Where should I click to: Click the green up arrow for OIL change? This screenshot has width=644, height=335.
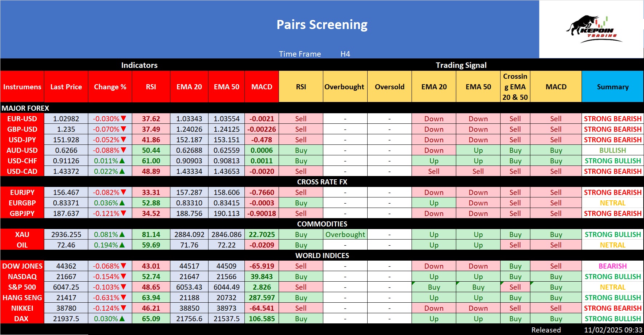[122, 245]
